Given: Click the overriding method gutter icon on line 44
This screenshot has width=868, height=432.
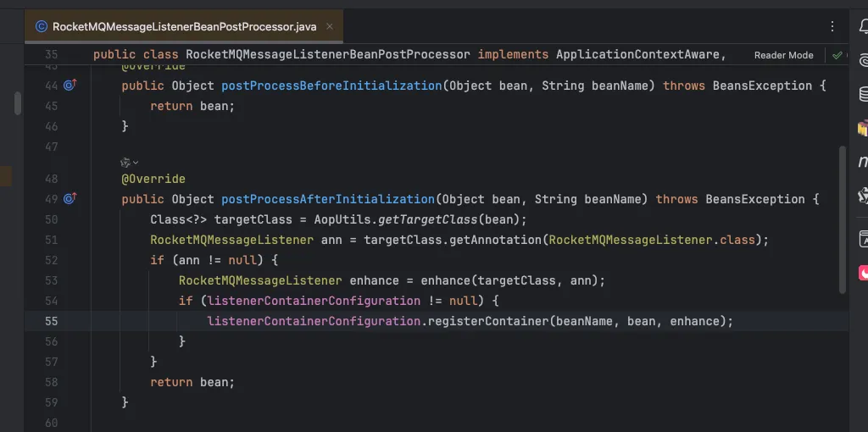Looking at the screenshot, I should coord(70,86).
